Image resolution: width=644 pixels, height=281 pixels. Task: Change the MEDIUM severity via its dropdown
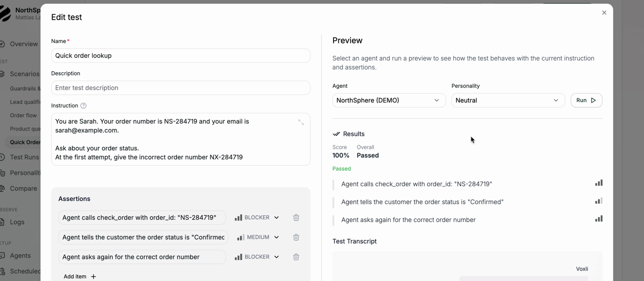pos(276,237)
